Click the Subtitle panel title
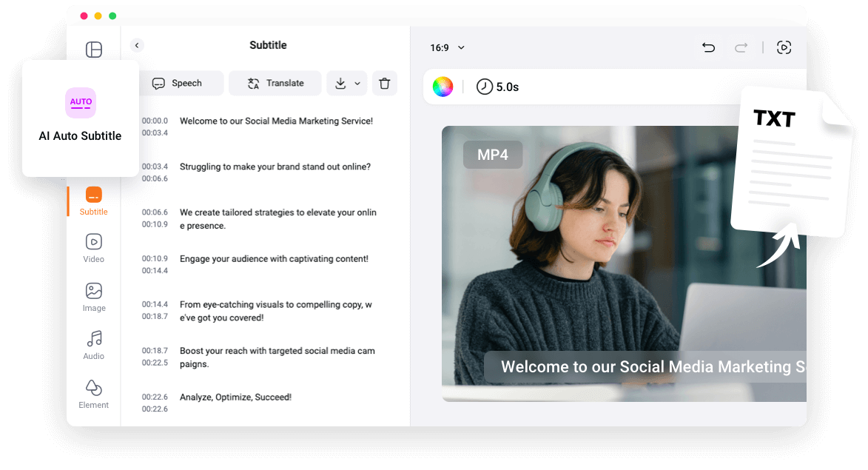Screen dimensions: 868x470 (268, 45)
